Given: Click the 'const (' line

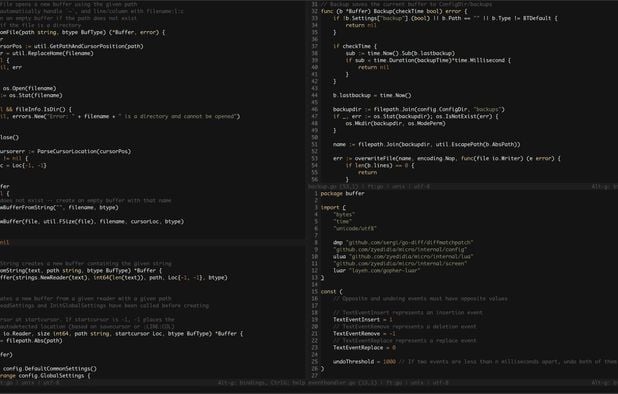Looking at the screenshot, I should (x=331, y=292).
